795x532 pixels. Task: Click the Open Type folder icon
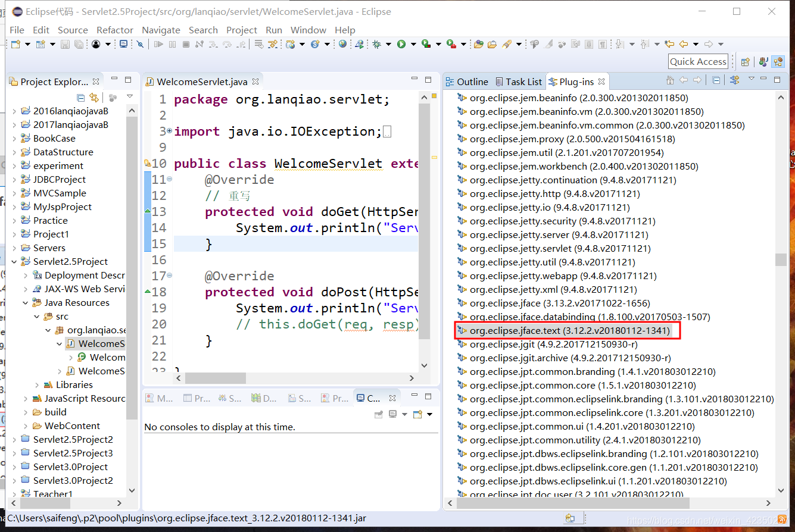point(478,44)
